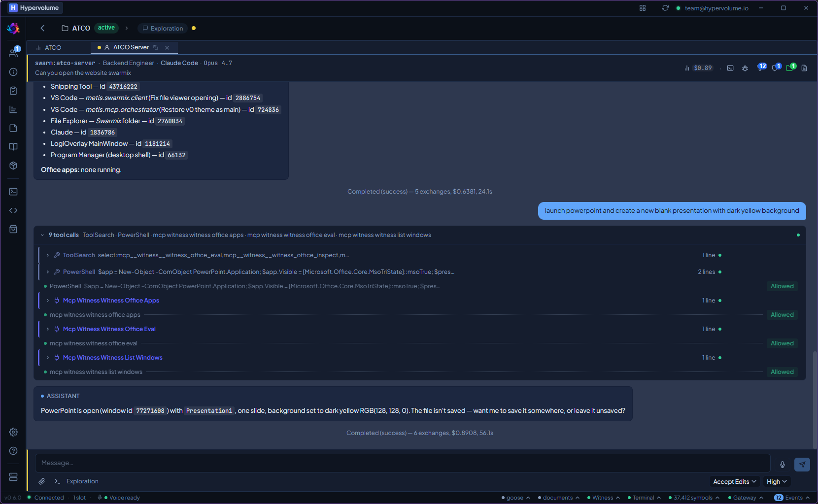The image size is (818, 504).
Task: Open the agents sidebar icon with badge
Action: click(x=13, y=53)
